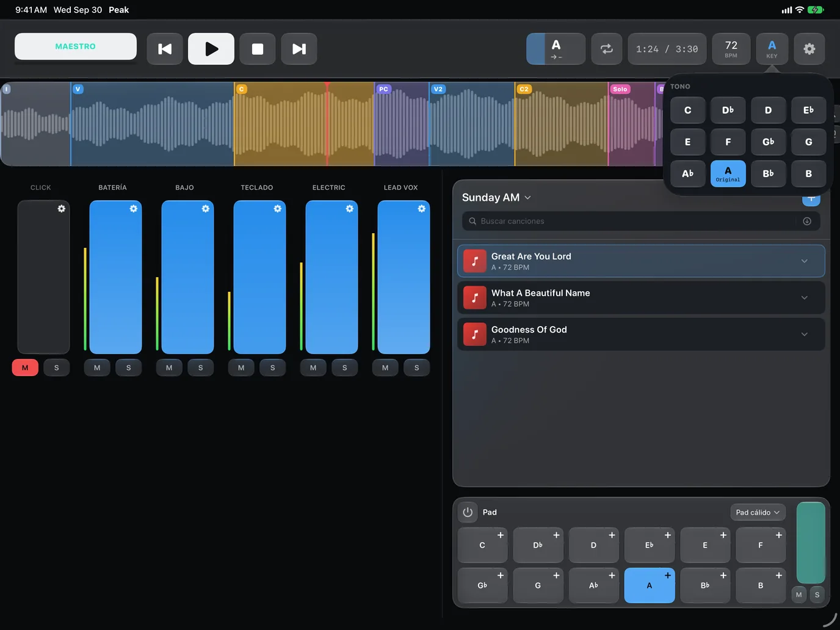The width and height of the screenshot is (840, 630).
Task: Open ELECTRIC track settings gear
Action: [x=350, y=209]
